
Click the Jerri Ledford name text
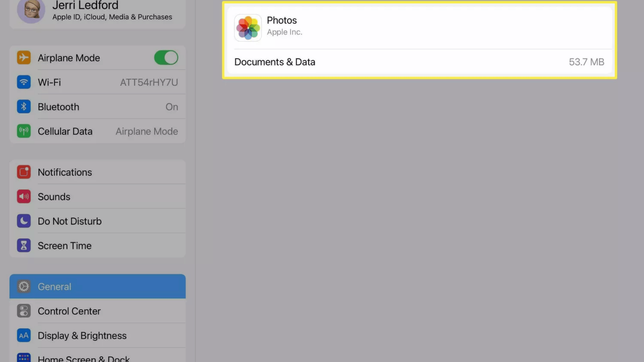85,5
